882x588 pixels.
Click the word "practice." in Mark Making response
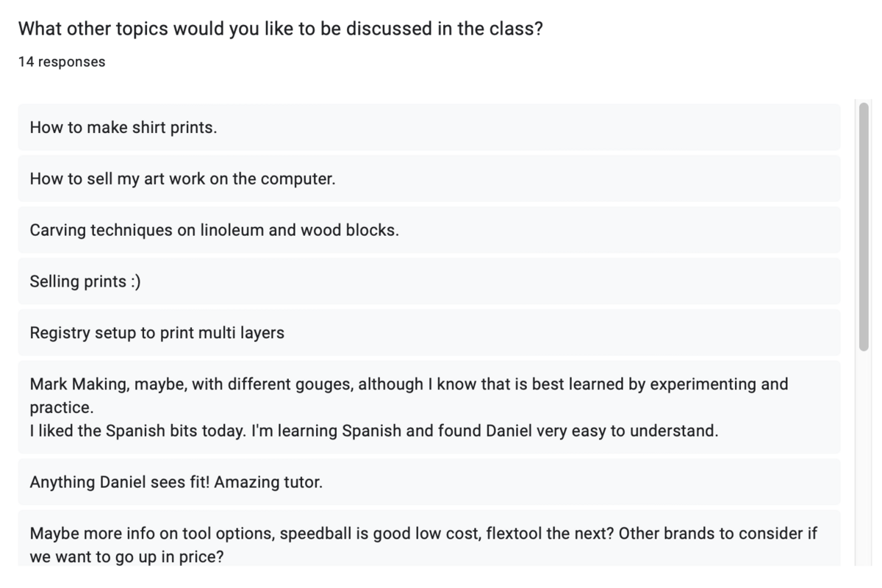(62, 407)
